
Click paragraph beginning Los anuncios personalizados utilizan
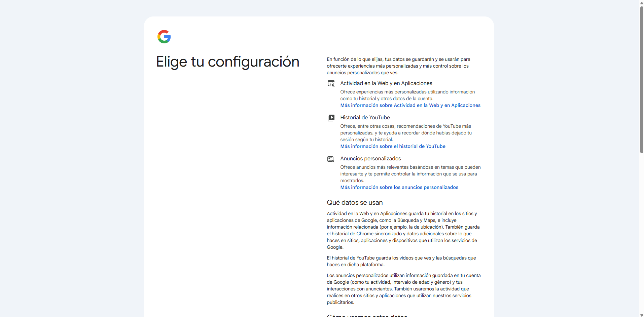tap(403, 289)
